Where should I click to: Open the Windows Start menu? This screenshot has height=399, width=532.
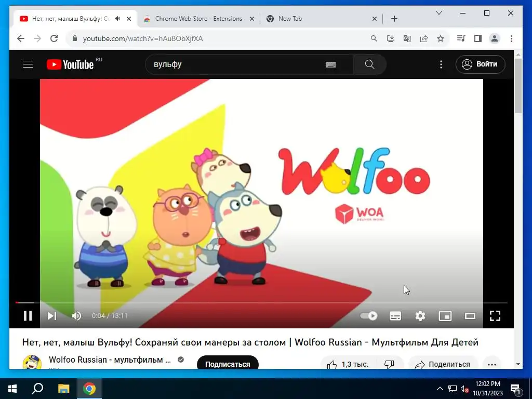[12, 389]
